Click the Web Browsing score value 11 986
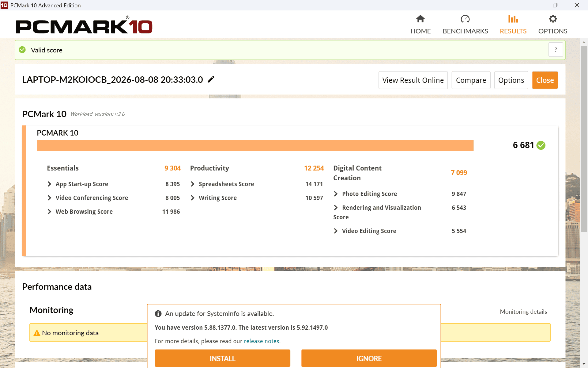 171,212
